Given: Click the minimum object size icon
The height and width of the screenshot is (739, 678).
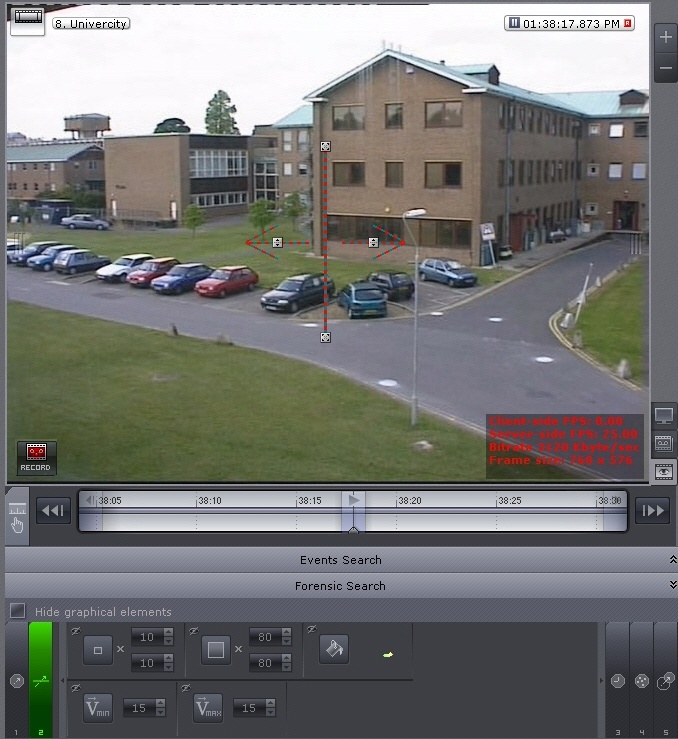Looking at the screenshot, I should coord(98,649).
